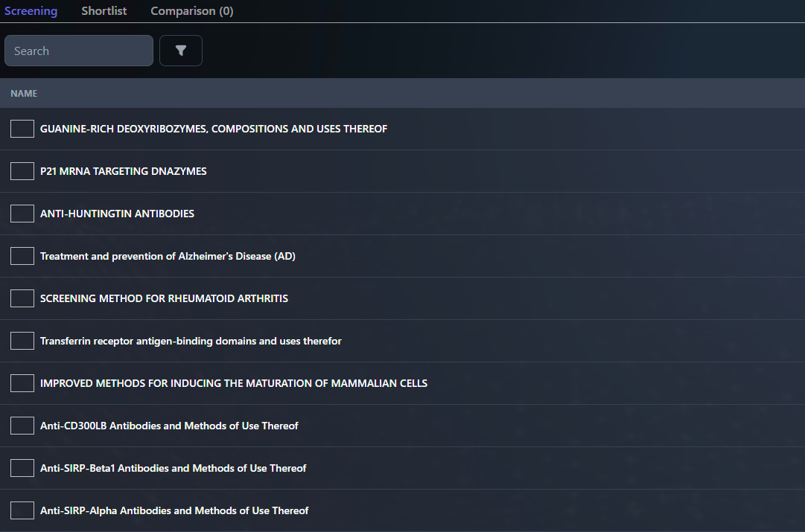Check the Rheumatoid Arthritis screening method box
This screenshot has height=532, width=805.
click(x=22, y=298)
